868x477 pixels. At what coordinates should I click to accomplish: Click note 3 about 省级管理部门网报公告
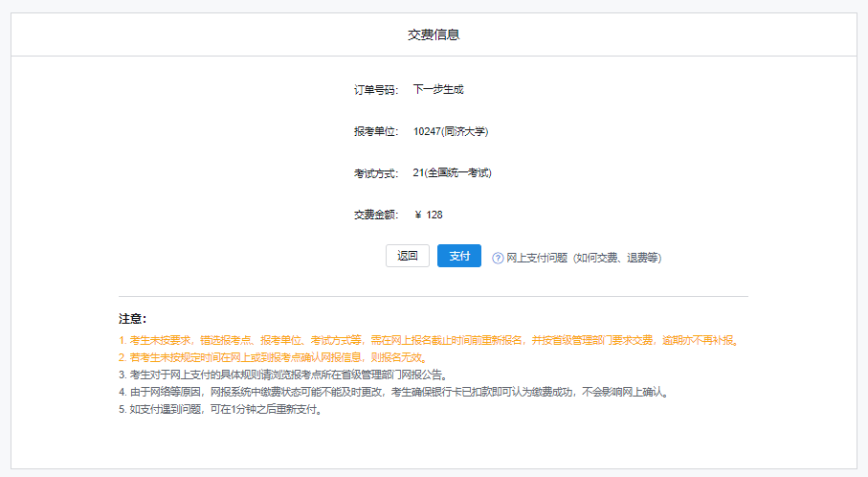point(282,375)
